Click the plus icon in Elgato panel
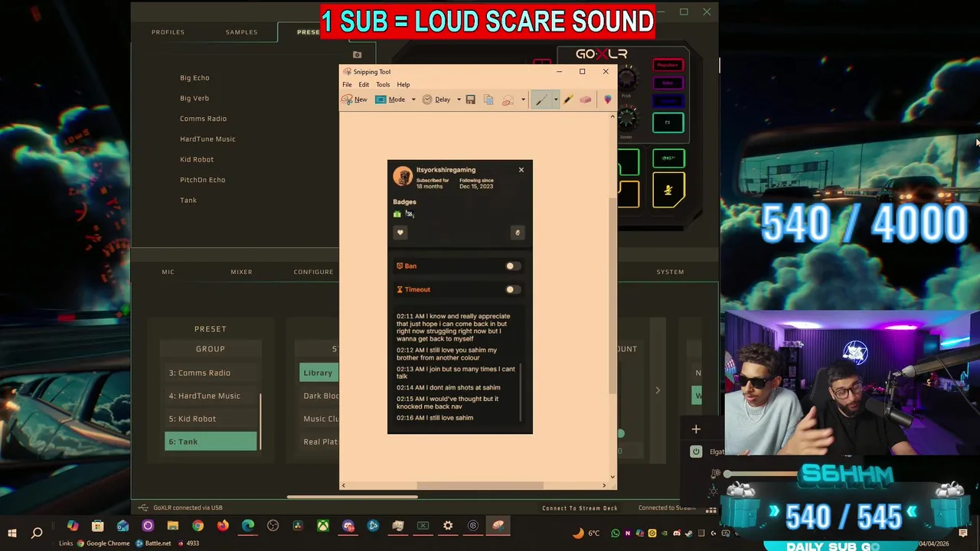Image resolution: width=980 pixels, height=551 pixels. [x=696, y=429]
